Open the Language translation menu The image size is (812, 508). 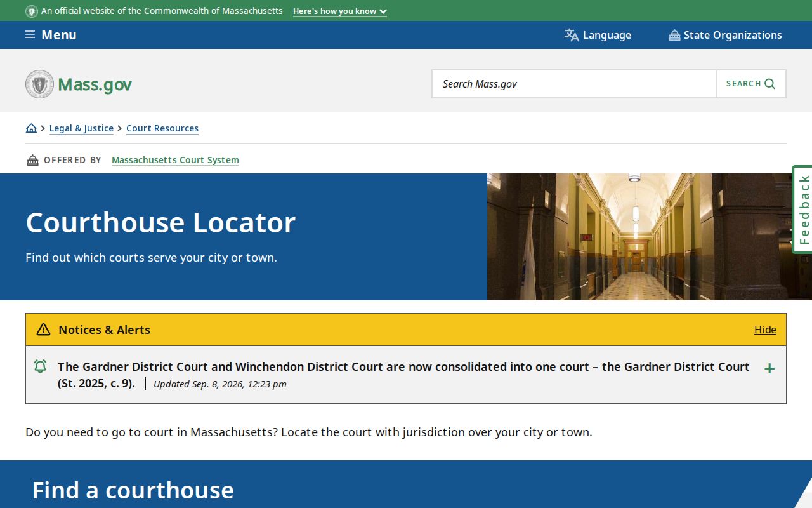pyautogui.click(x=598, y=35)
